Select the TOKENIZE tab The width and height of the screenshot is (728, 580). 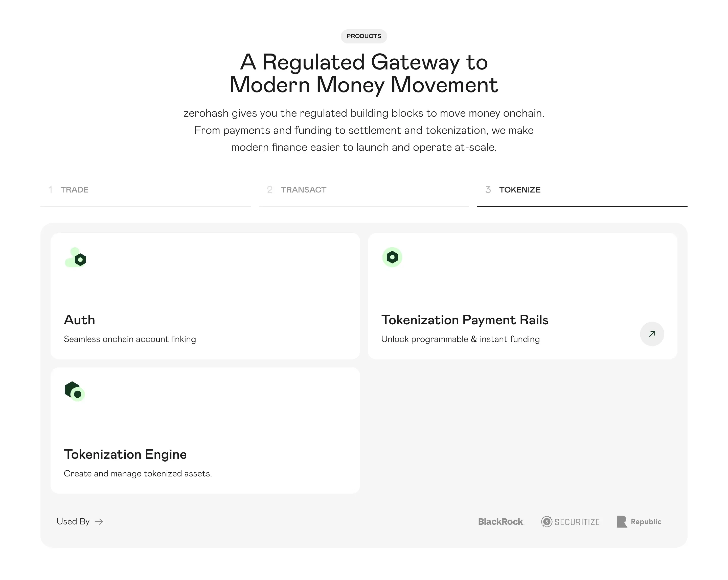[520, 190]
